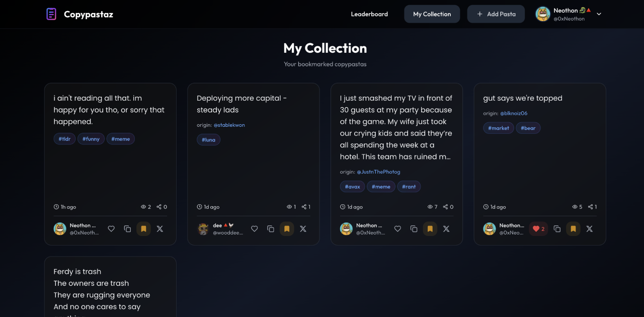Toggle bookmark on "gut says we're topped" card
This screenshot has width=644, height=317.
pos(573,229)
